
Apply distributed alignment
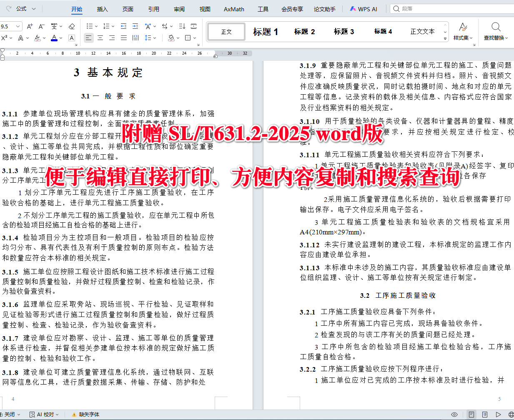[135, 38]
